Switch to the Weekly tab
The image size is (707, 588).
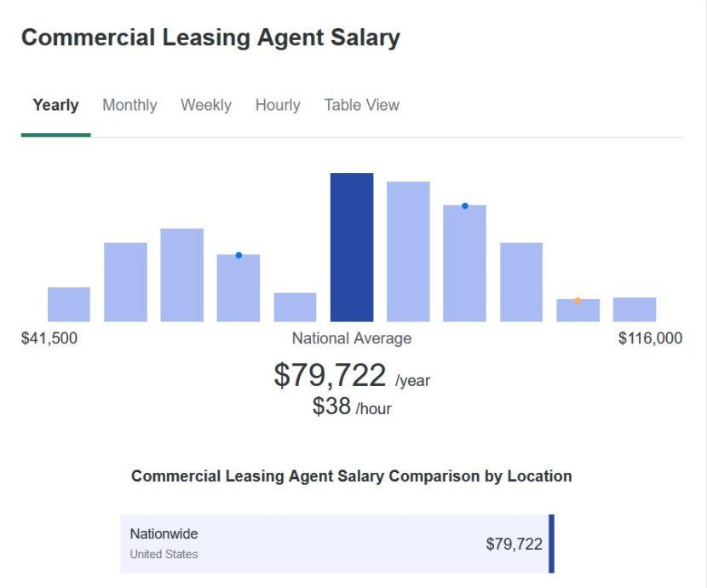[205, 104]
